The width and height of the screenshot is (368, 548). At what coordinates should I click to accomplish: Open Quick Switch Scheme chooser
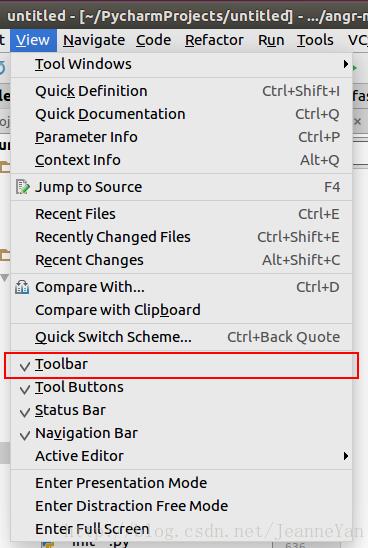[x=181, y=337]
